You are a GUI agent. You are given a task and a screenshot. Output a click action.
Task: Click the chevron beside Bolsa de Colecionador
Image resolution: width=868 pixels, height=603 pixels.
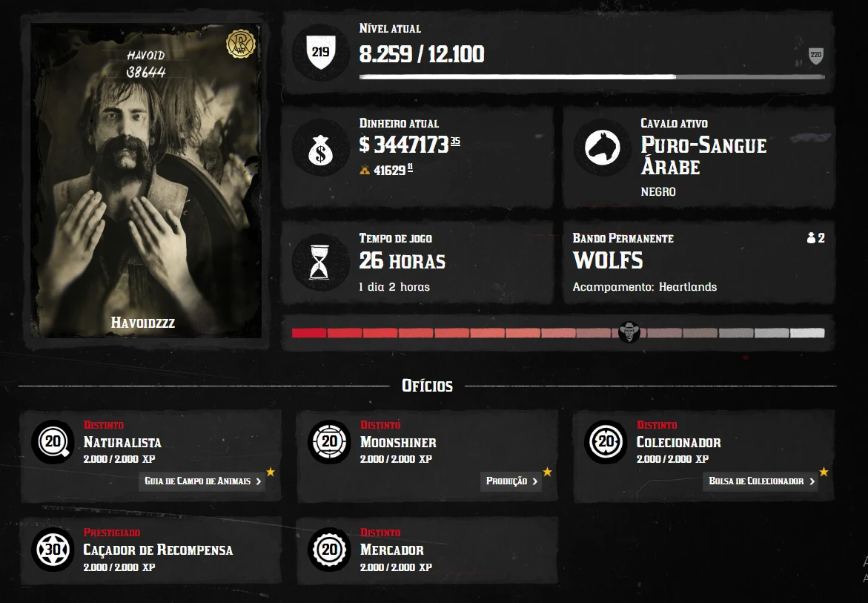[812, 481]
